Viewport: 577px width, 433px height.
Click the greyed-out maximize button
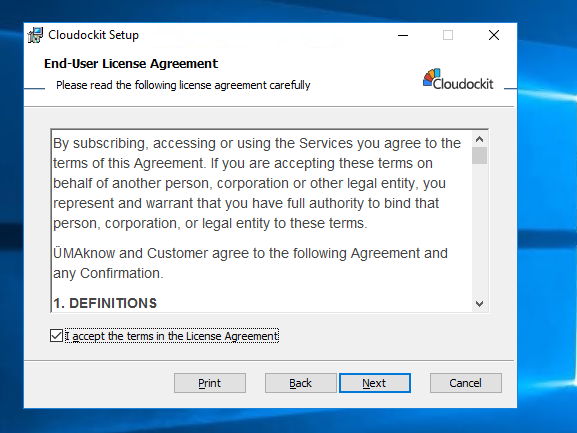pos(447,35)
